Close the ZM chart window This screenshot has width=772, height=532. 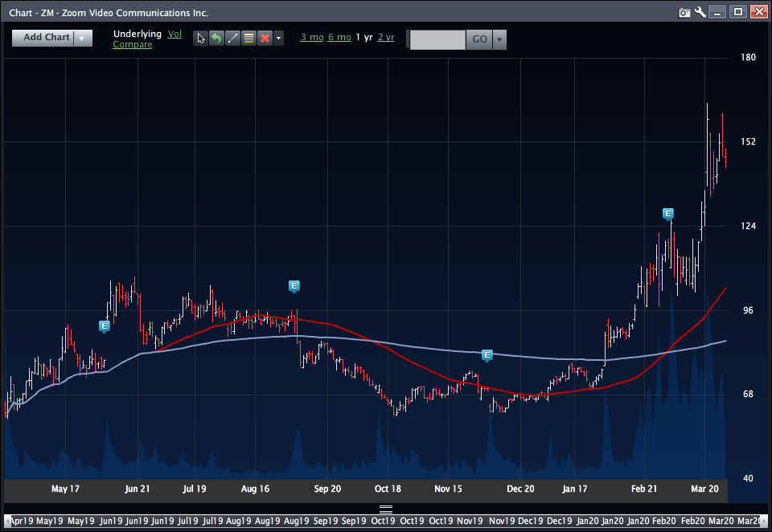click(758, 12)
